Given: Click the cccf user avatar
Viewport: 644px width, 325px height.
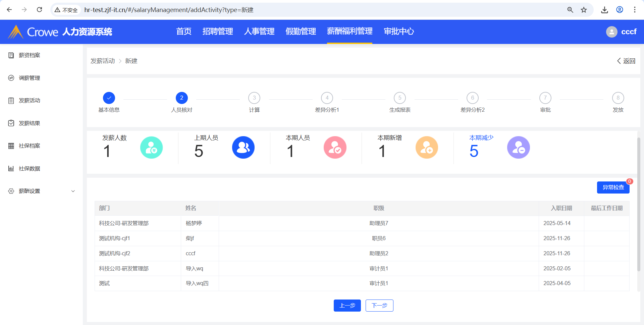Looking at the screenshot, I should 611,32.
